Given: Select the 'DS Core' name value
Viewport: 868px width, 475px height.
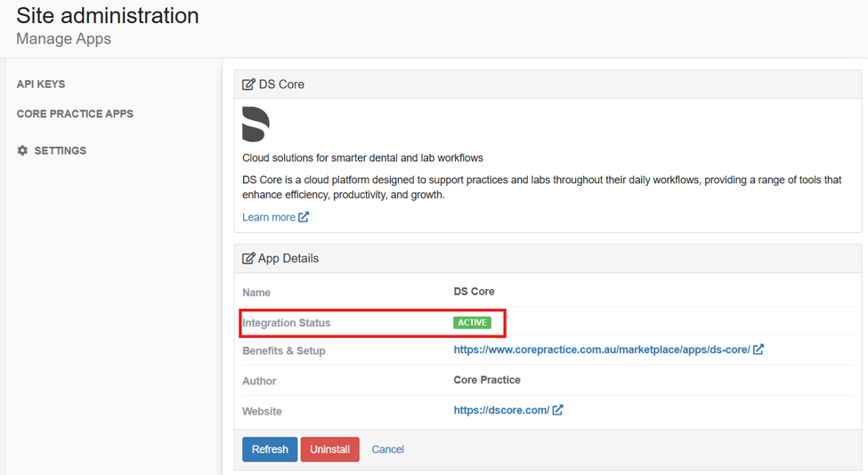Looking at the screenshot, I should point(474,292).
